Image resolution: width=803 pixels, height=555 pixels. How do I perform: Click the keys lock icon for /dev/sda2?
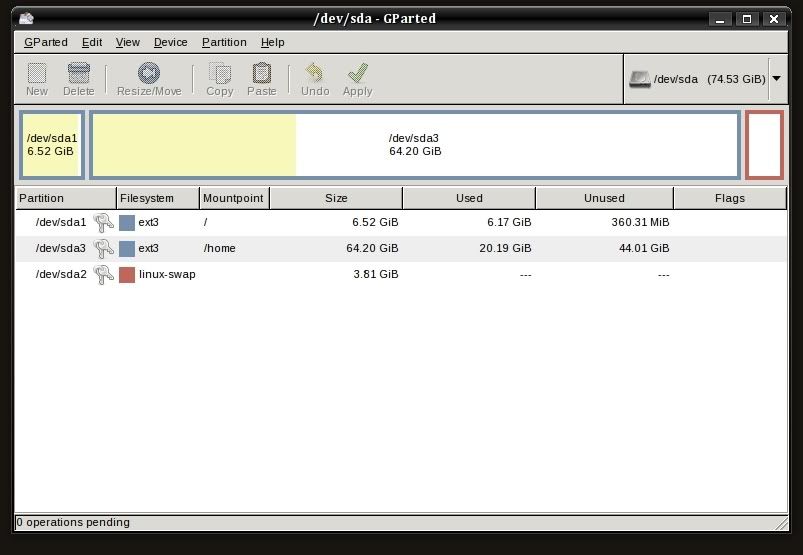tap(103, 275)
